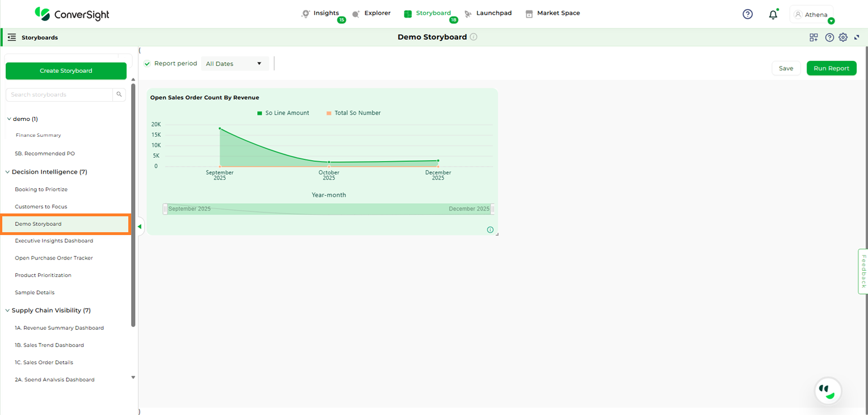Open the help icon in top navigation
The height and width of the screenshot is (415, 868).
[748, 14]
